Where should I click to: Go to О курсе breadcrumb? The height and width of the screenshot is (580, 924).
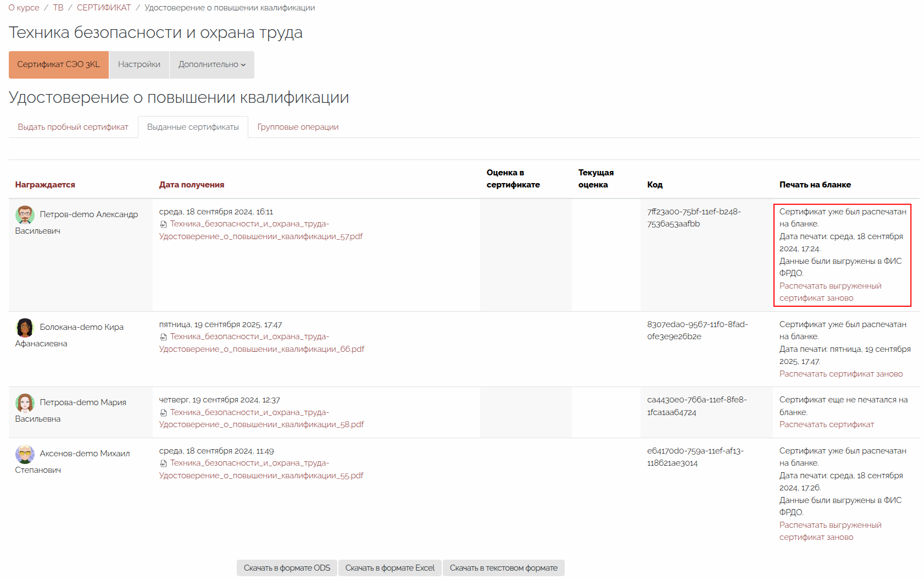click(x=24, y=8)
